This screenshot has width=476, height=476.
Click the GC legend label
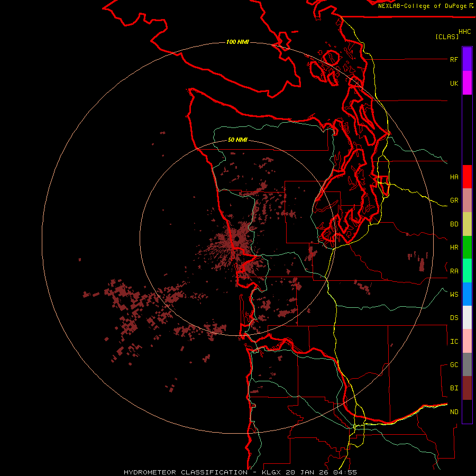454,364
